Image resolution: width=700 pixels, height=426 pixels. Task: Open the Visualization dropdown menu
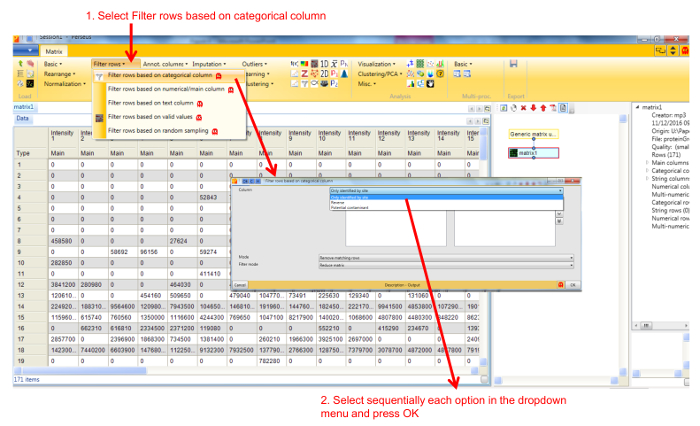(x=378, y=64)
